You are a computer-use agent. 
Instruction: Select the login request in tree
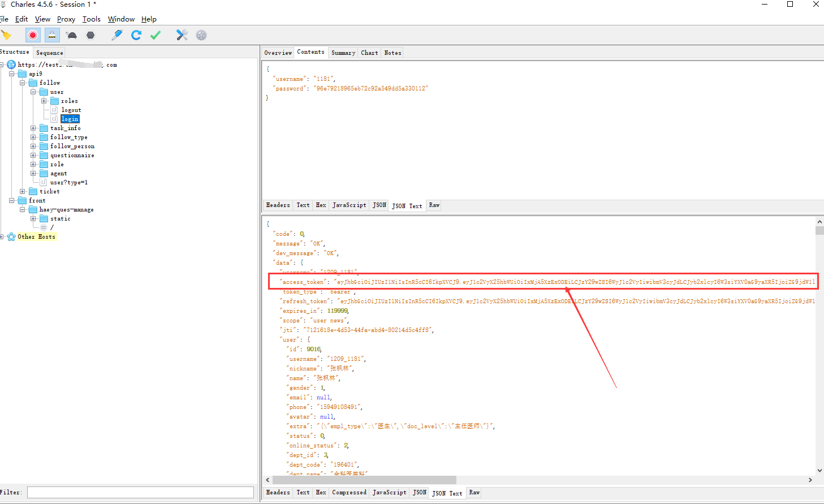pyautogui.click(x=70, y=119)
